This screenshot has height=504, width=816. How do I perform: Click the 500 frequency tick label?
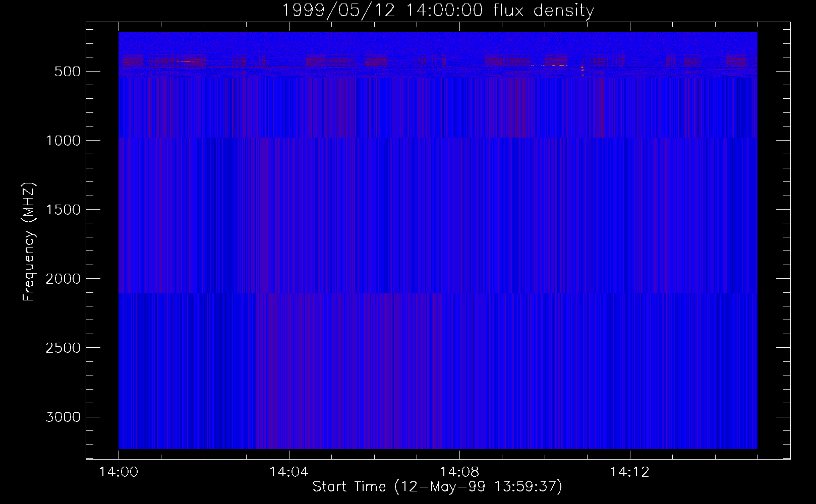68,72
